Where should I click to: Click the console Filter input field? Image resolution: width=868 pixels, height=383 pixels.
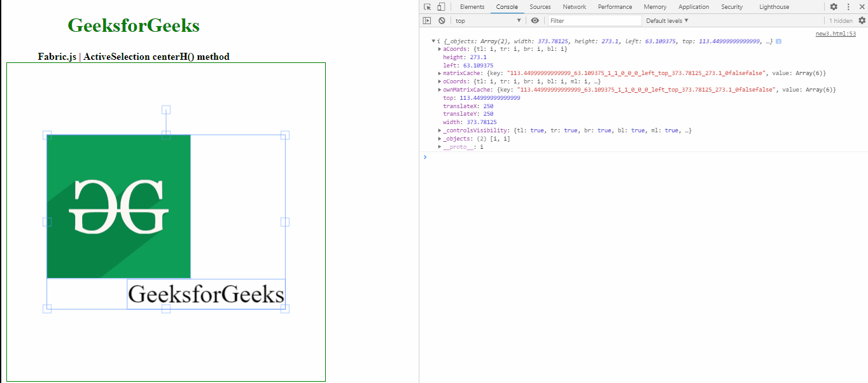point(592,20)
